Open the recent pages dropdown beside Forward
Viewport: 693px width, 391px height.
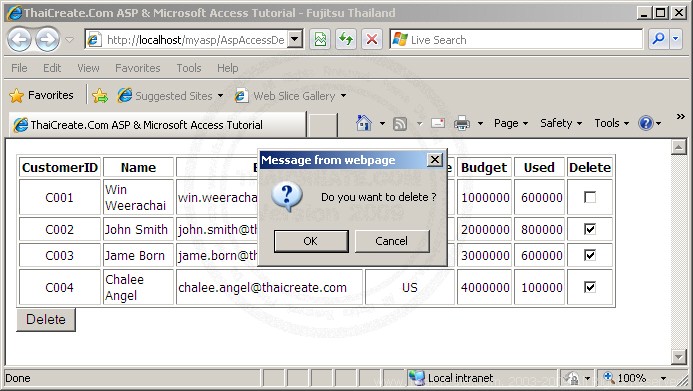pyautogui.click(x=69, y=40)
